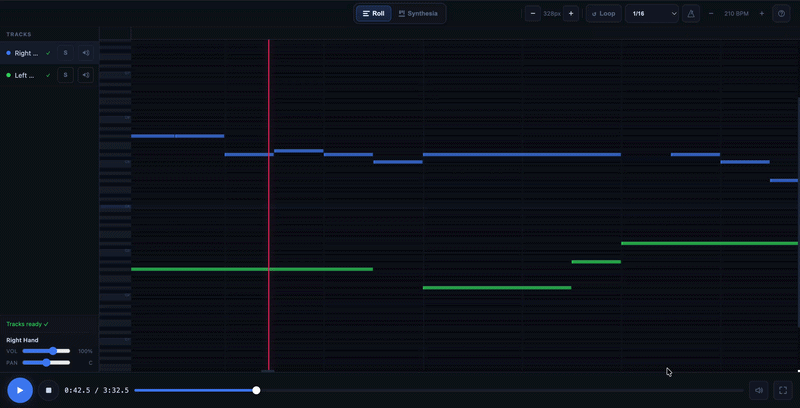Viewport: 800px width, 408px height.
Task: Click the playback progress bar handle
Action: click(256, 390)
